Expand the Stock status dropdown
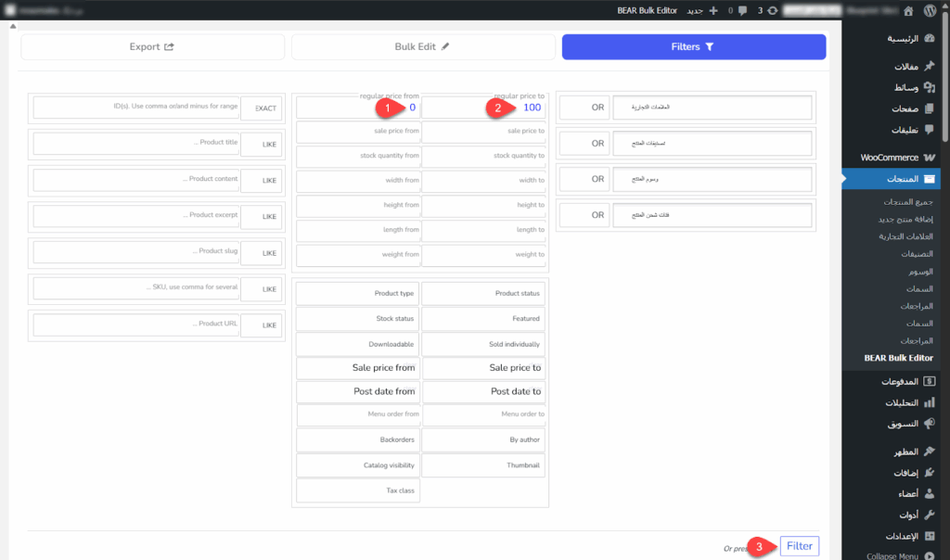The image size is (950, 560). point(357,319)
